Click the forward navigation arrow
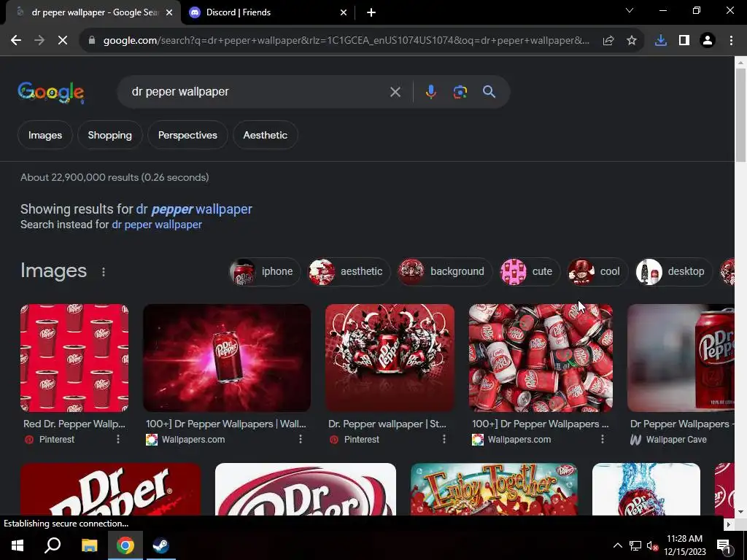The height and width of the screenshot is (560, 747). pos(39,41)
